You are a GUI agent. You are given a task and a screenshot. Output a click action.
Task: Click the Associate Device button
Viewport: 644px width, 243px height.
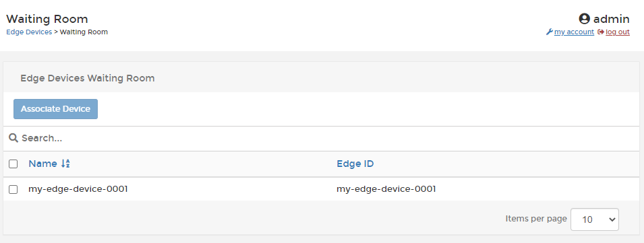[x=55, y=109]
